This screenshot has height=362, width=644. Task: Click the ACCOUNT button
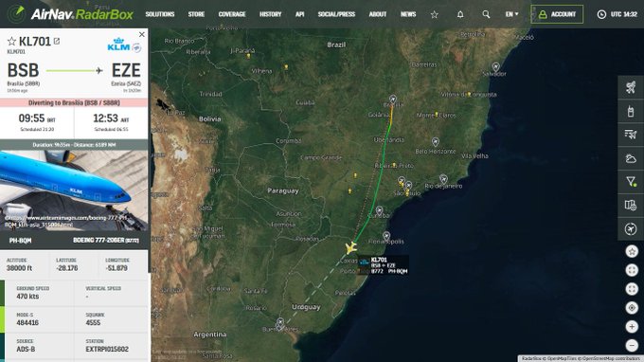(x=557, y=14)
